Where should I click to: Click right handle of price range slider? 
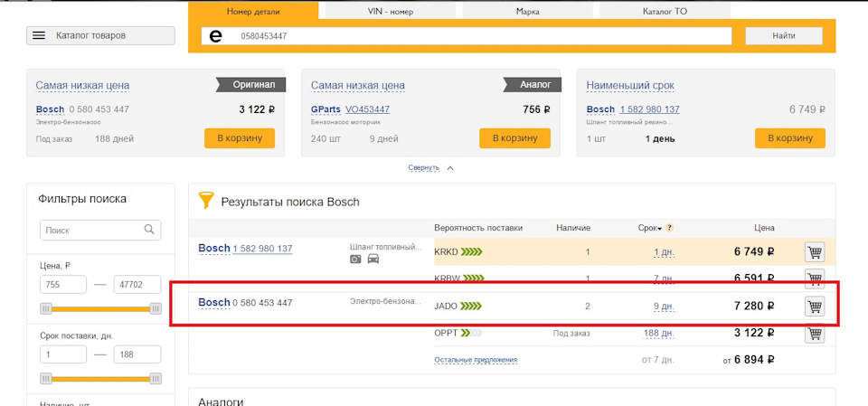156,308
